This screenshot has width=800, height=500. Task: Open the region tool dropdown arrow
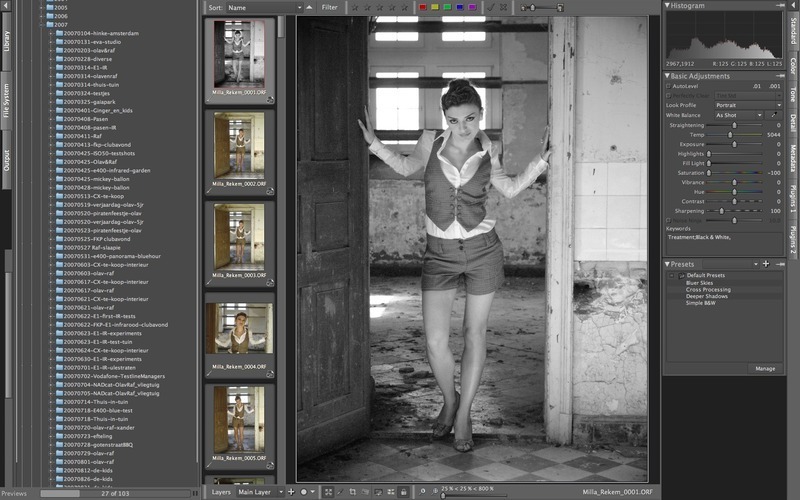312,492
